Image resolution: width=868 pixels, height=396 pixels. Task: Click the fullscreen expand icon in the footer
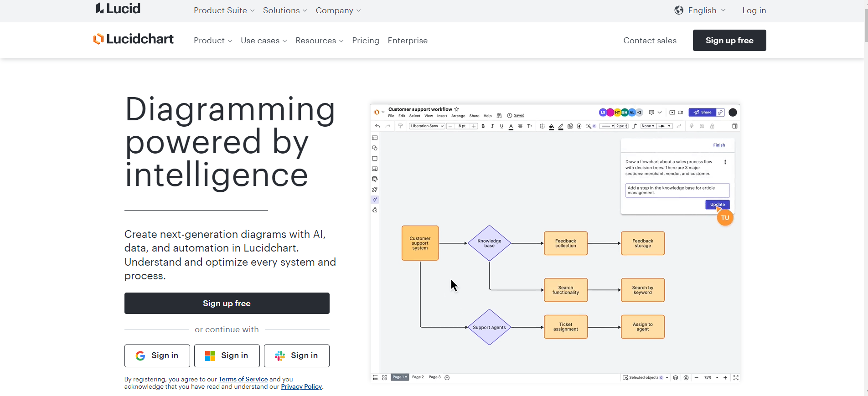tap(736, 378)
